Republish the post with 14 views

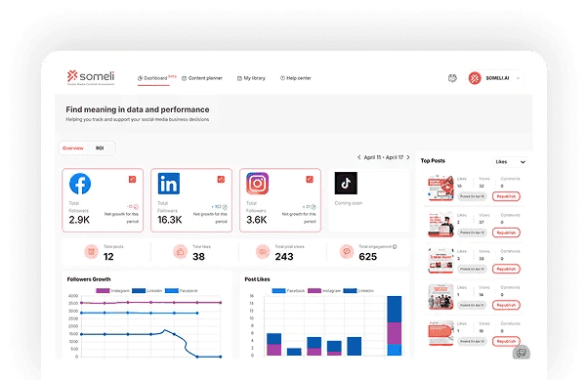[x=506, y=305]
